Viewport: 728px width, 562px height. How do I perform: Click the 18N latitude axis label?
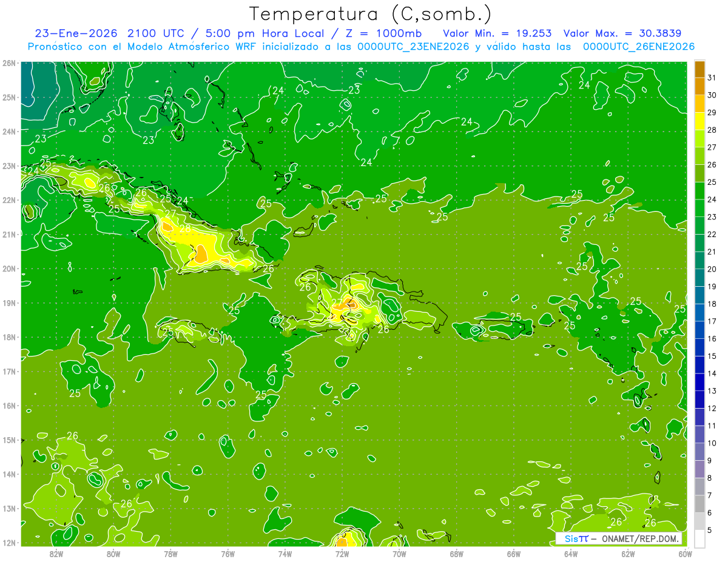pyautogui.click(x=10, y=337)
